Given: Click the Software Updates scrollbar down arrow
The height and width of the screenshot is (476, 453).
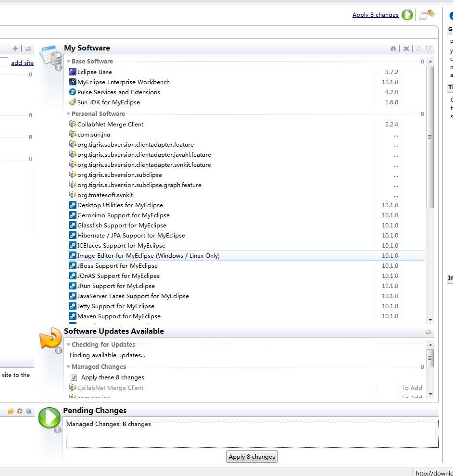Looking at the screenshot, I should pos(430,394).
